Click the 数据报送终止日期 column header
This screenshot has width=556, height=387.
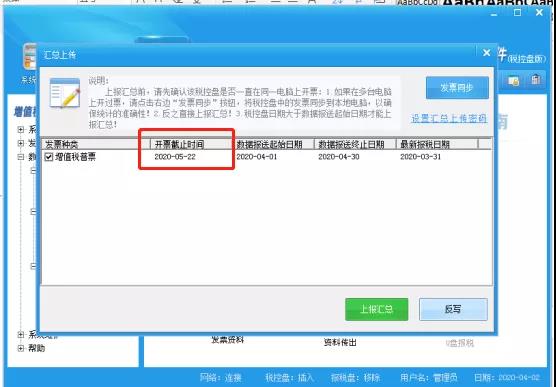tap(355, 144)
